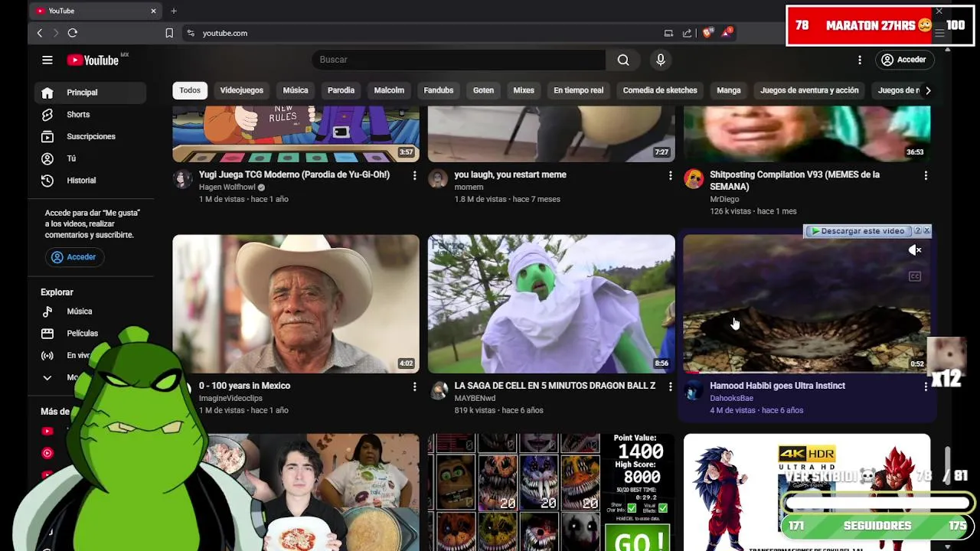This screenshot has width=980, height=551.
Task: Select the En tiempo real chip
Action: pyautogui.click(x=579, y=90)
